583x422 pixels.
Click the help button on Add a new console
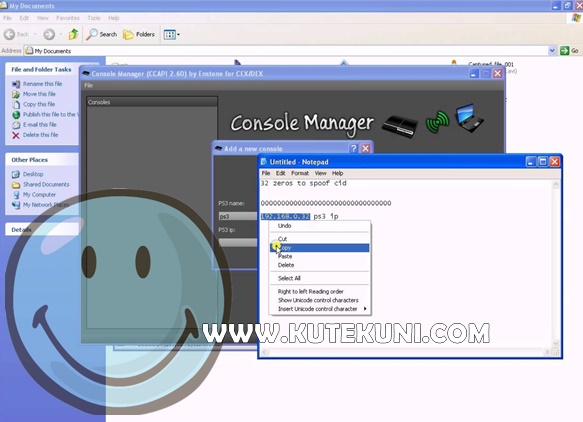tap(353, 149)
